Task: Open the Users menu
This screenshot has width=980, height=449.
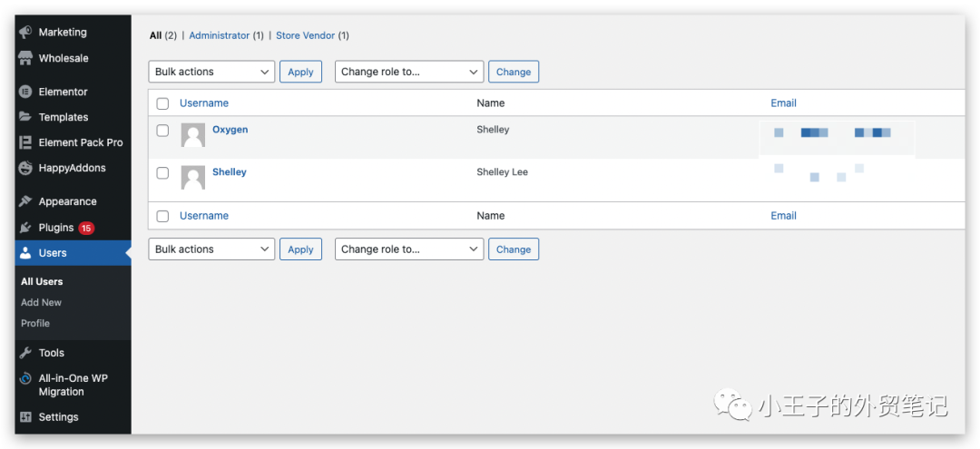Action: pos(53,253)
